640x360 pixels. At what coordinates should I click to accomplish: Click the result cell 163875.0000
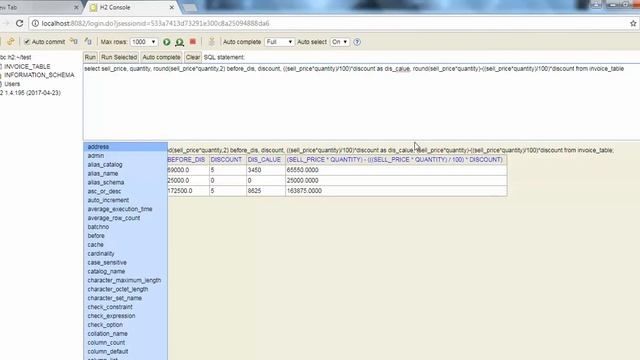point(396,191)
